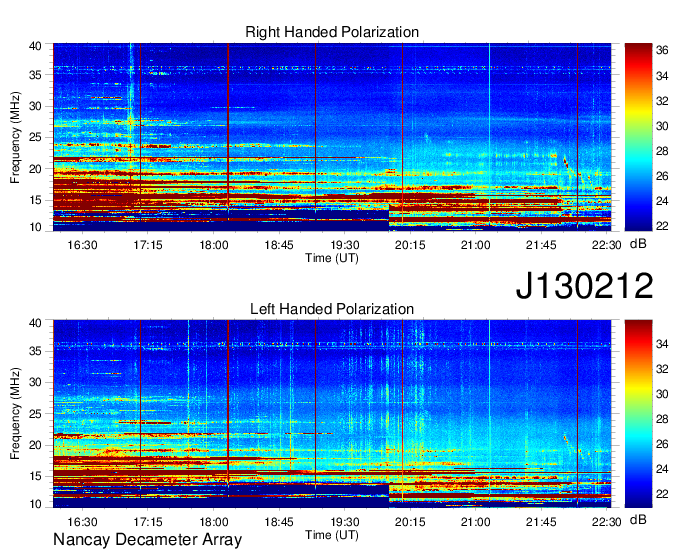Click "Frequency (MHz)" axis label of Right Handed plot
Viewport: 680px width, 552px height.
15,137
